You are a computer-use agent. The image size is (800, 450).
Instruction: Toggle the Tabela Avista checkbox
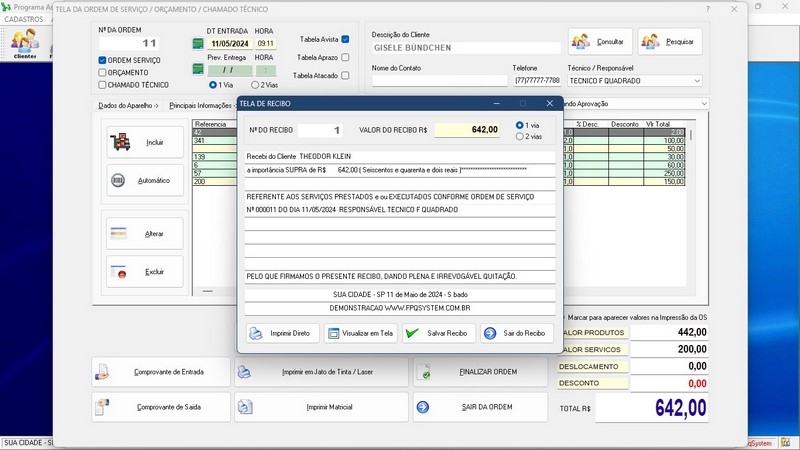[x=345, y=39]
